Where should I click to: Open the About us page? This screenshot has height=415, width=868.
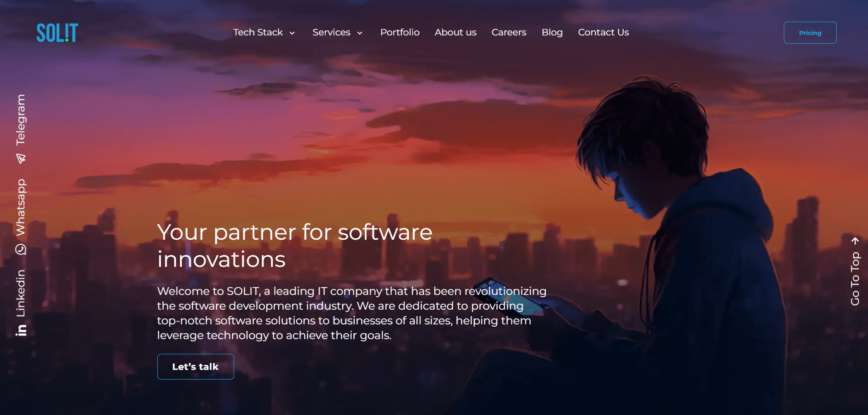455,32
